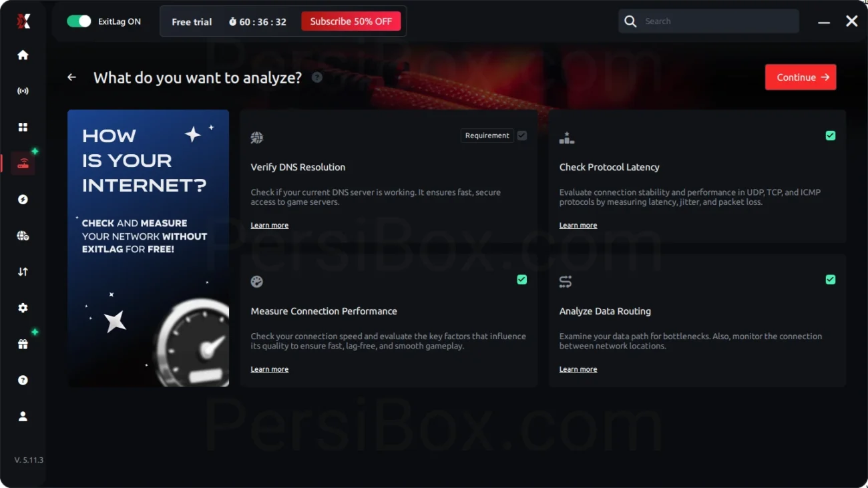The image size is (868, 488).
Task: Click the magnifying glass search icon
Action: coord(630,21)
